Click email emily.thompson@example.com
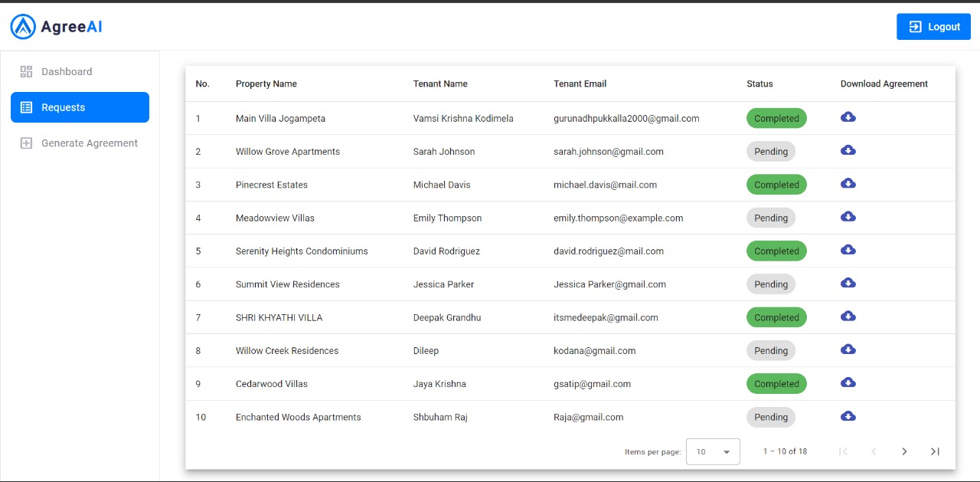Viewport: 980px width, 482px height. click(x=619, y=218)
